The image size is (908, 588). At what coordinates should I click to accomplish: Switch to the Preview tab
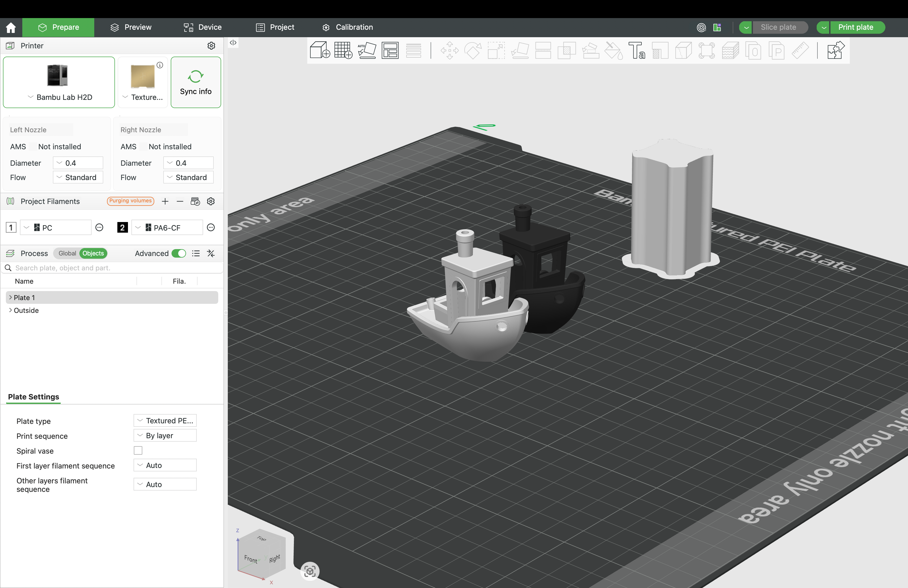pos(131,27)
